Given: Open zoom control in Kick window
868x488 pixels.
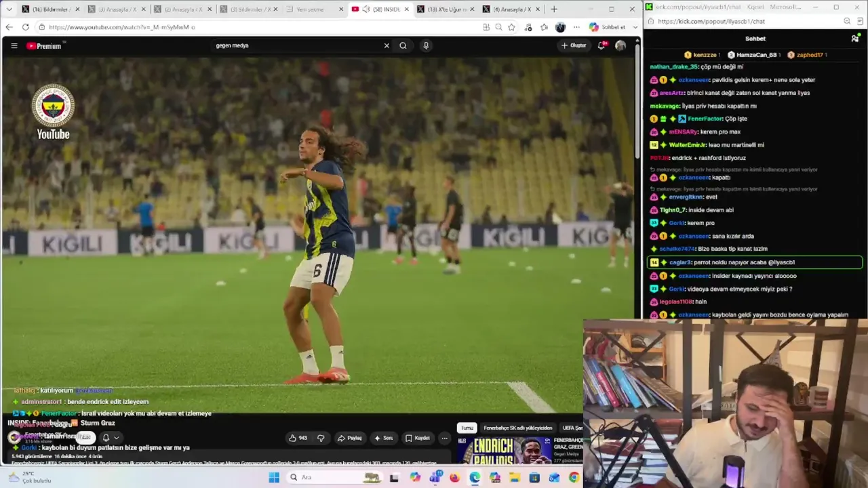Looking at the screenshot, I should tap(847, 22).
